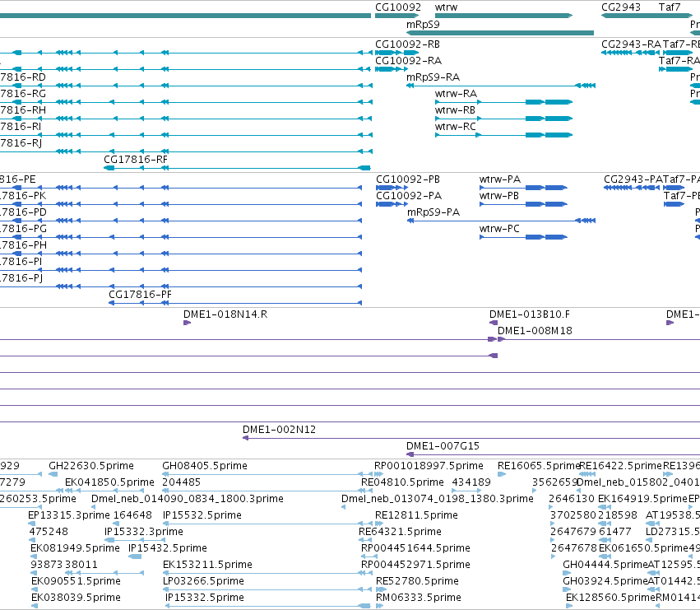Click the CG10092 gene span arrow
700x610 pixels.
396,16
